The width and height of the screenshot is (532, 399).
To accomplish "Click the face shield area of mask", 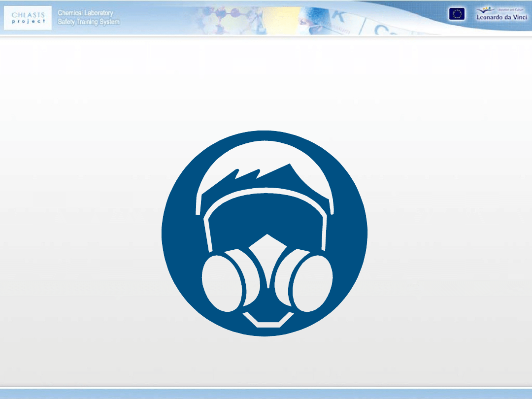I will point(266,217).
